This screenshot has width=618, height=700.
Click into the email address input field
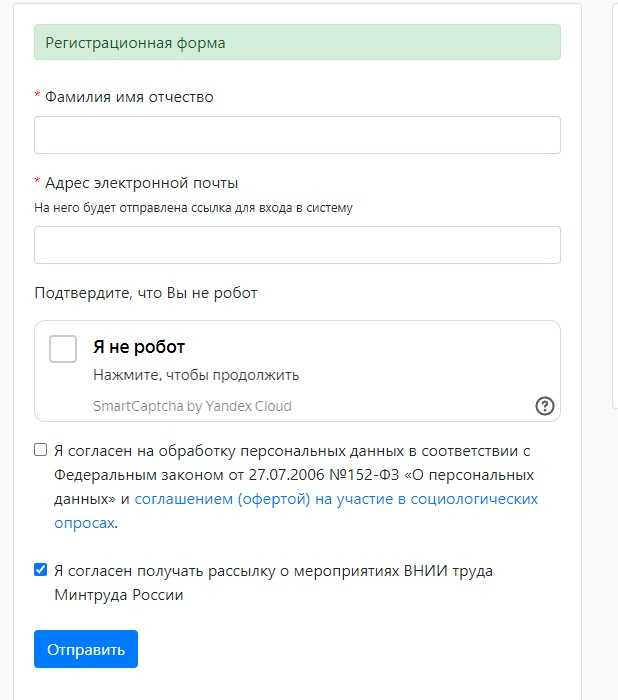coord(297,245)
